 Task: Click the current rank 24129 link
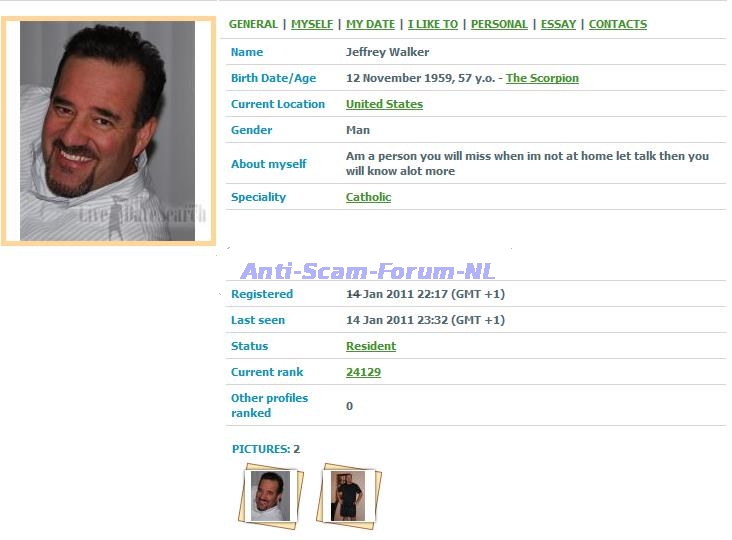[363, 372]
